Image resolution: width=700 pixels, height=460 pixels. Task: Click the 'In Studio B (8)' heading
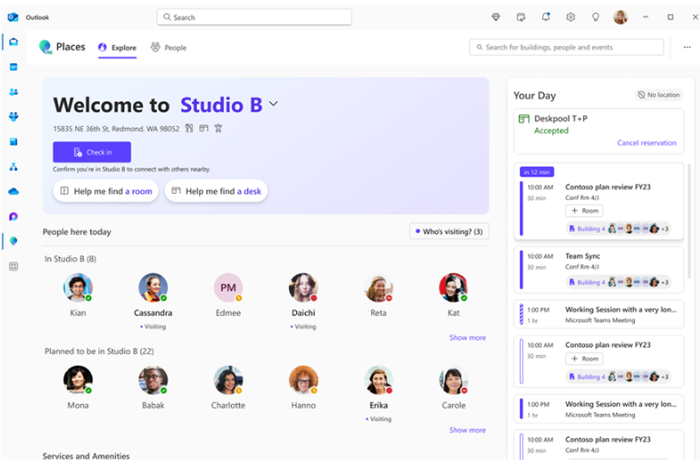pos(70,259)
